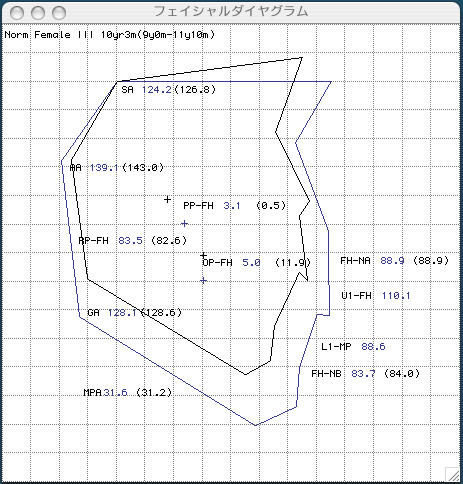Viewport: 463px width, 484px height.
Task: Click the black cross marker above OP-FH
Action: click(203, 255)
